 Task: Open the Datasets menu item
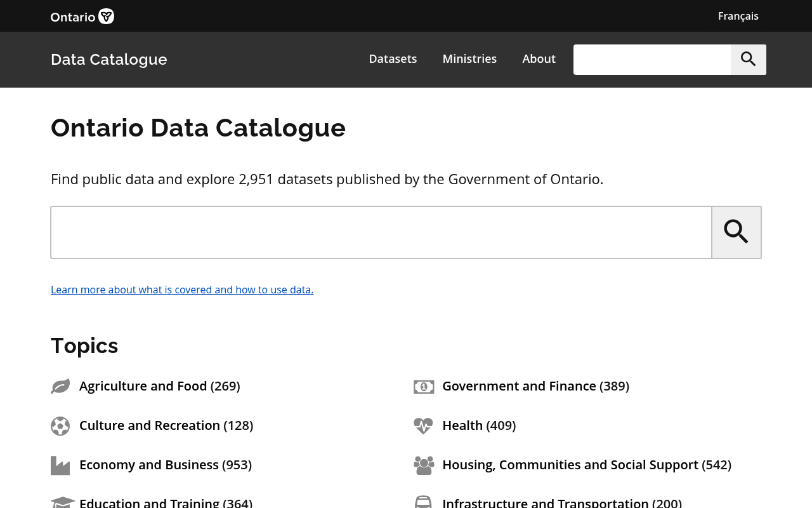pos(393,59)
